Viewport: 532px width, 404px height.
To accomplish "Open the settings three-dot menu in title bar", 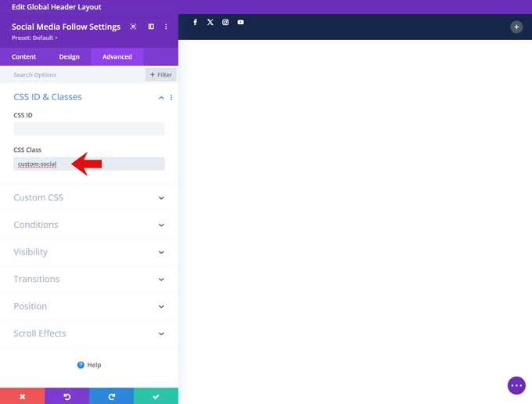I will [x=166, y=27].
